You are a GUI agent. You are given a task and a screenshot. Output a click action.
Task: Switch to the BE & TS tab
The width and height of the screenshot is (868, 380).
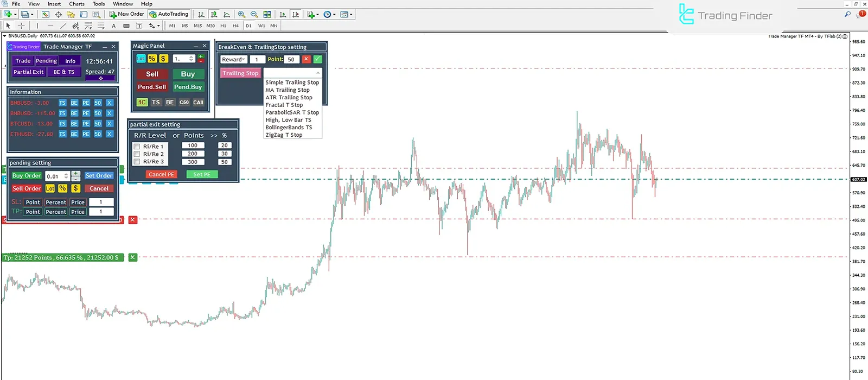pos(64,72)
